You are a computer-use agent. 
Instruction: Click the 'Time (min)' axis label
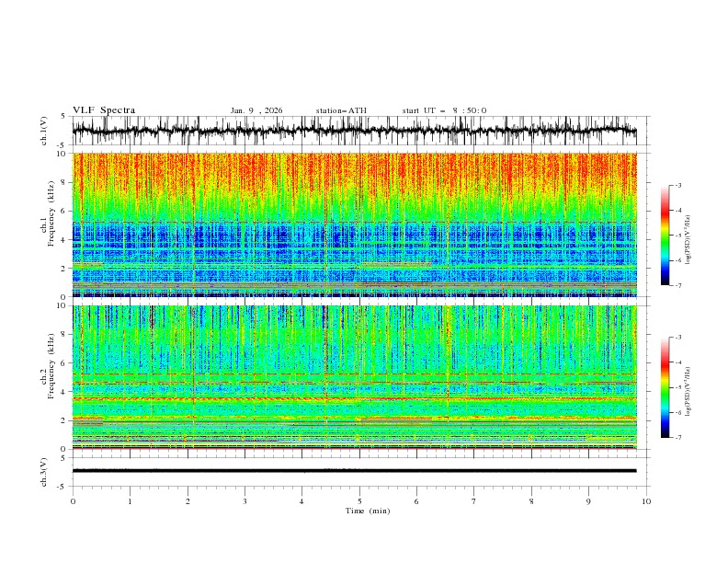pos(368,511)
